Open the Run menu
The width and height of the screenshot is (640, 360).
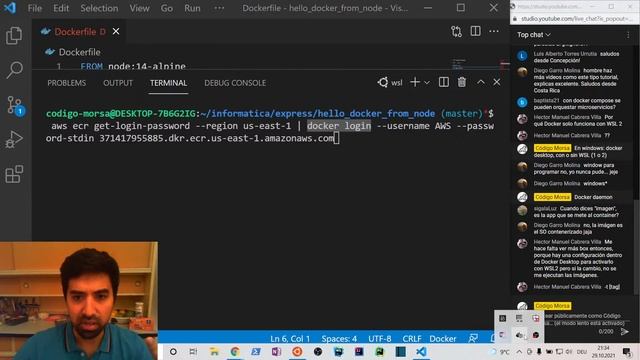(192, 8)
